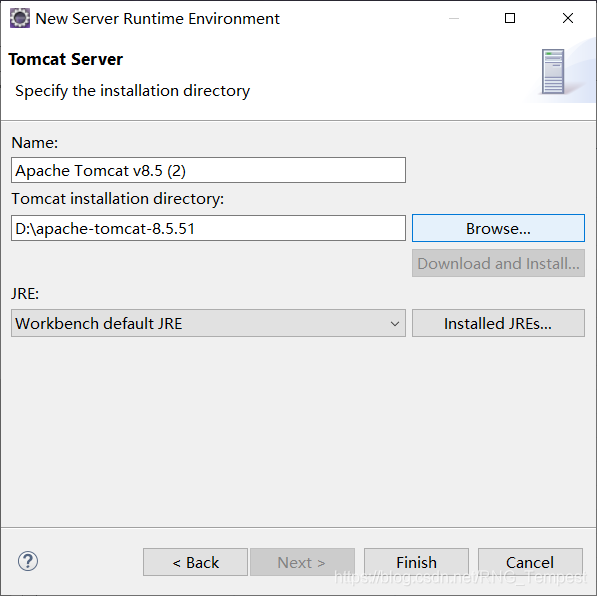Click the 'JRE:' label
597x596 pixels.
click(x=25, y=294)
